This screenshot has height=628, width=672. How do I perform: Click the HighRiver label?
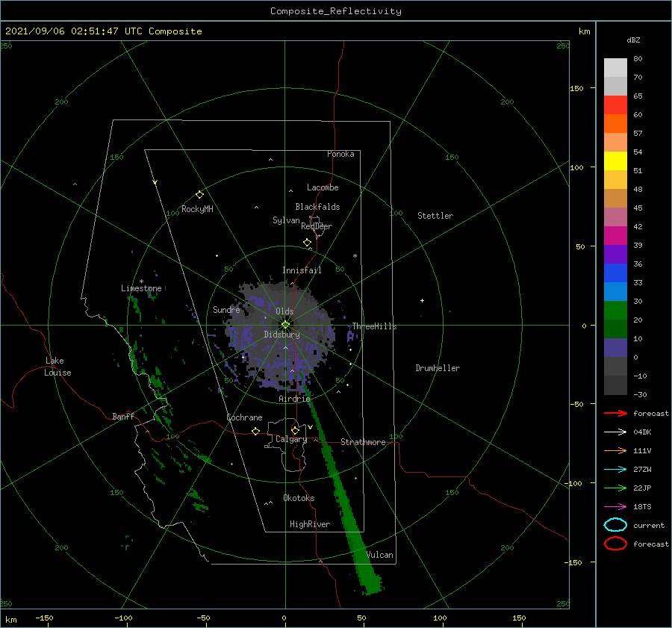point(310,524)
